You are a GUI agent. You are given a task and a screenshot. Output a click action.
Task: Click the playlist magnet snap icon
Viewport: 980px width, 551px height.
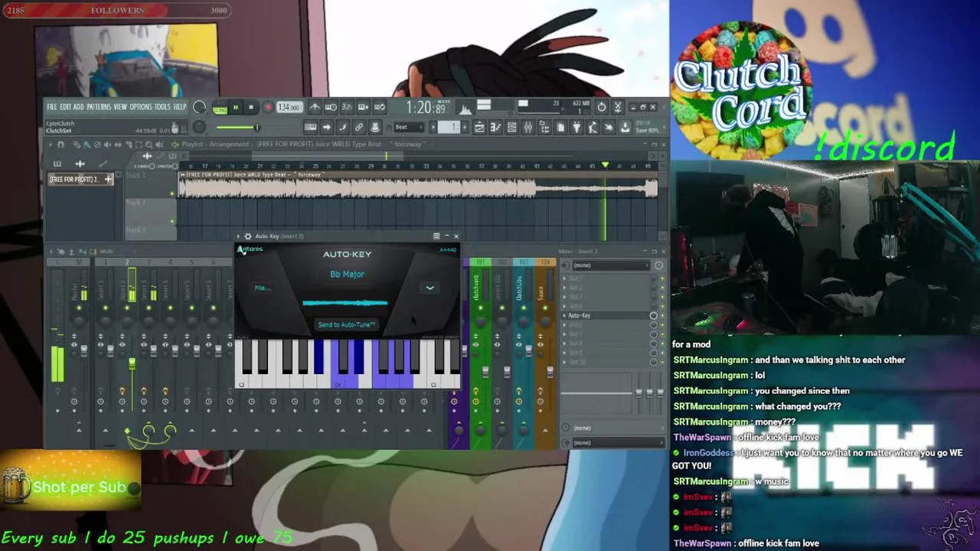[60, 145]
